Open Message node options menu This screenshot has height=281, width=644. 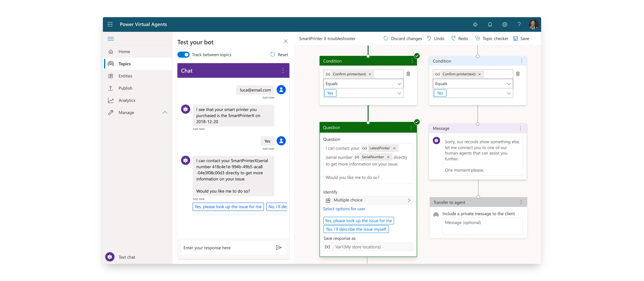tap(520, 128)
